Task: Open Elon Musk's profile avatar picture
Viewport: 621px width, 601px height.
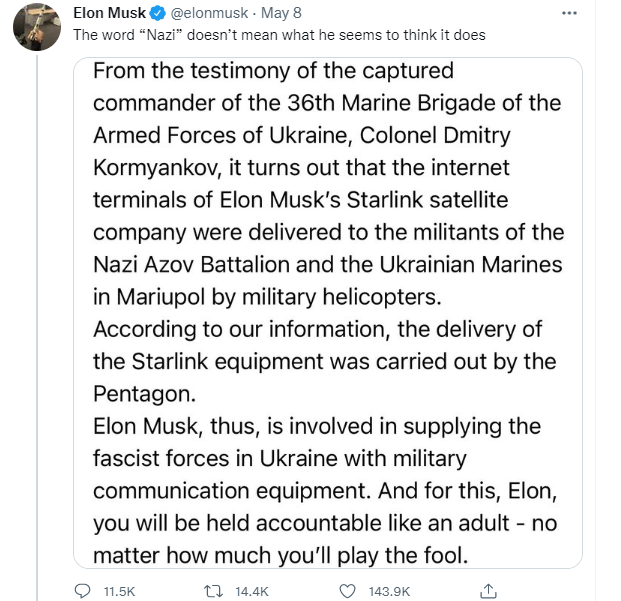Action: [40, 28]
